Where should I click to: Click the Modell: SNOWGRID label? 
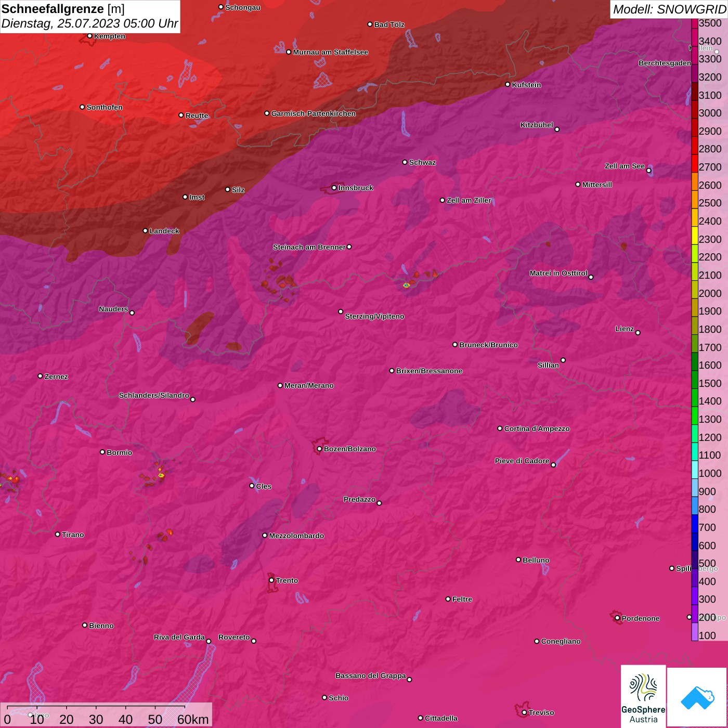(x=669, y=9)
